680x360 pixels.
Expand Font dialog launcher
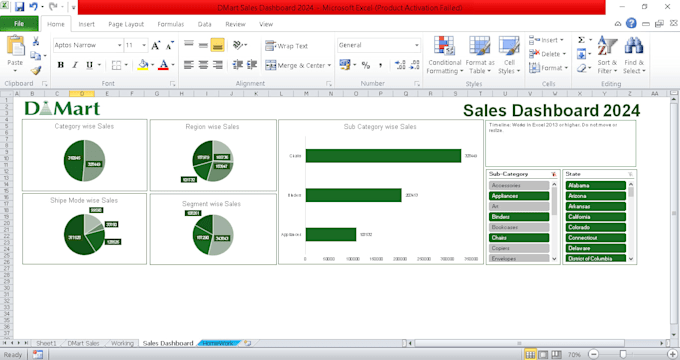point(172,84)
